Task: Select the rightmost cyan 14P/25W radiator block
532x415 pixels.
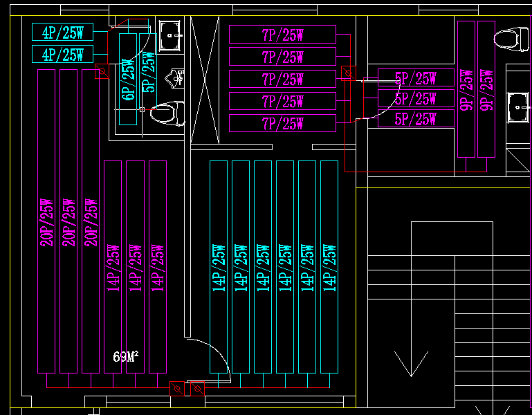Action: pyautogui.click(x=329, y=266)
